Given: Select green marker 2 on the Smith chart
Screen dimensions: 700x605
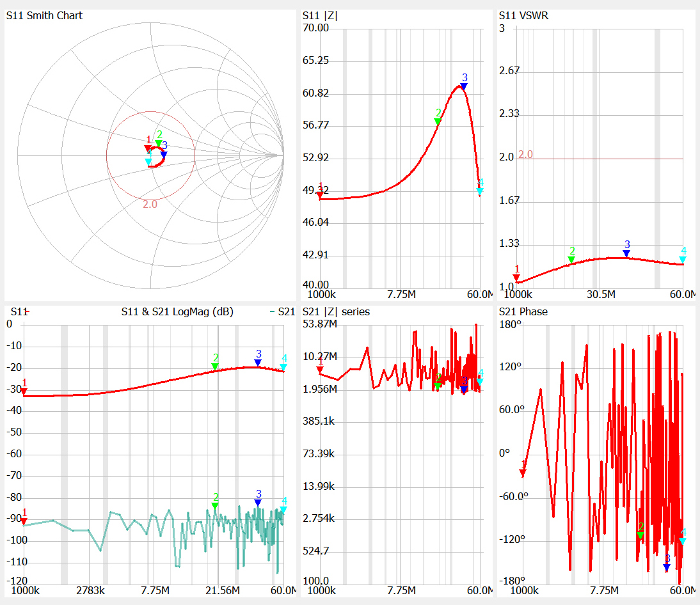Looking at the screenshot, I should [x=159, y=143].
